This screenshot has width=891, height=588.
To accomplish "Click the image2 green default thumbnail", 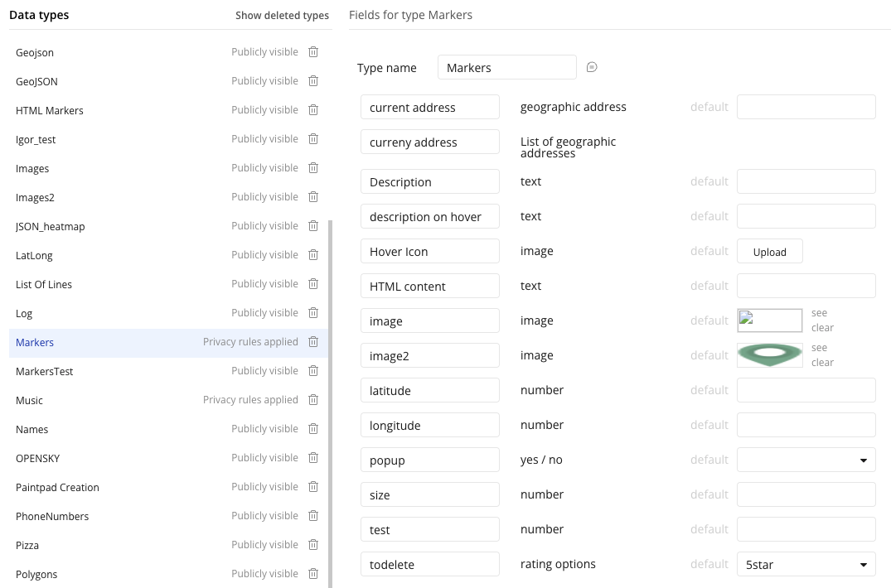I will pos(769,355).
